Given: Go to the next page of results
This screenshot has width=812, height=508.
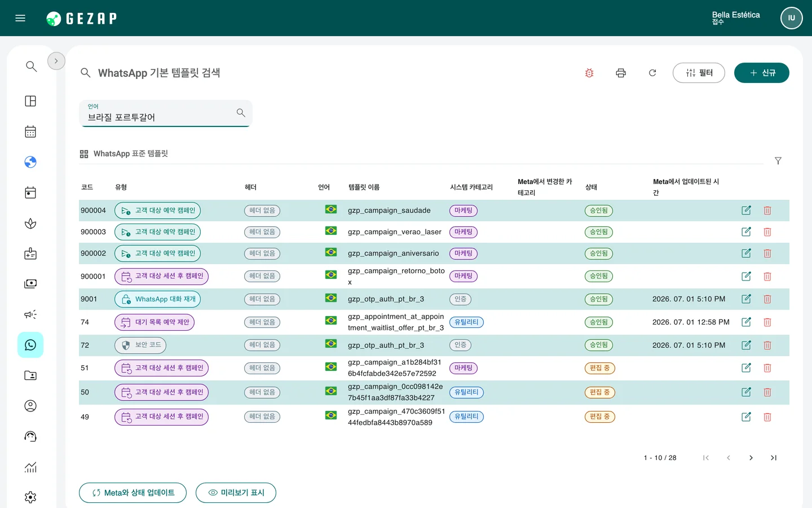Looking at the screenshot, I should coord(751,458).
